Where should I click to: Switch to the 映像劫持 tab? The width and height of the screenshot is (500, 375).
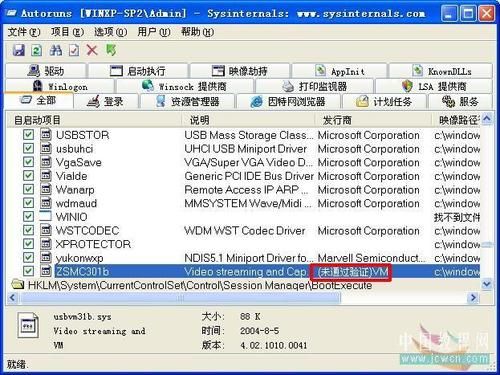click(240, 71)
